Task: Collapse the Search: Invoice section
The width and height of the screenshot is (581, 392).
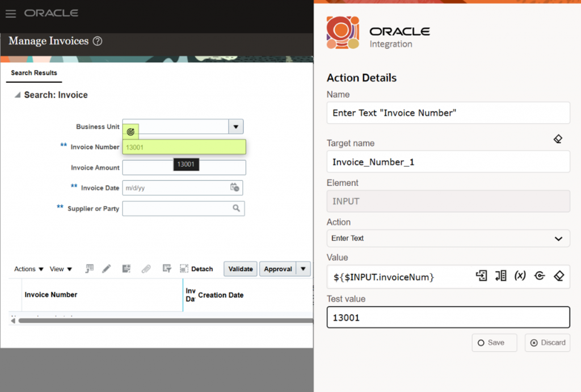Action: pyautogui.click(x=18, y=95)
